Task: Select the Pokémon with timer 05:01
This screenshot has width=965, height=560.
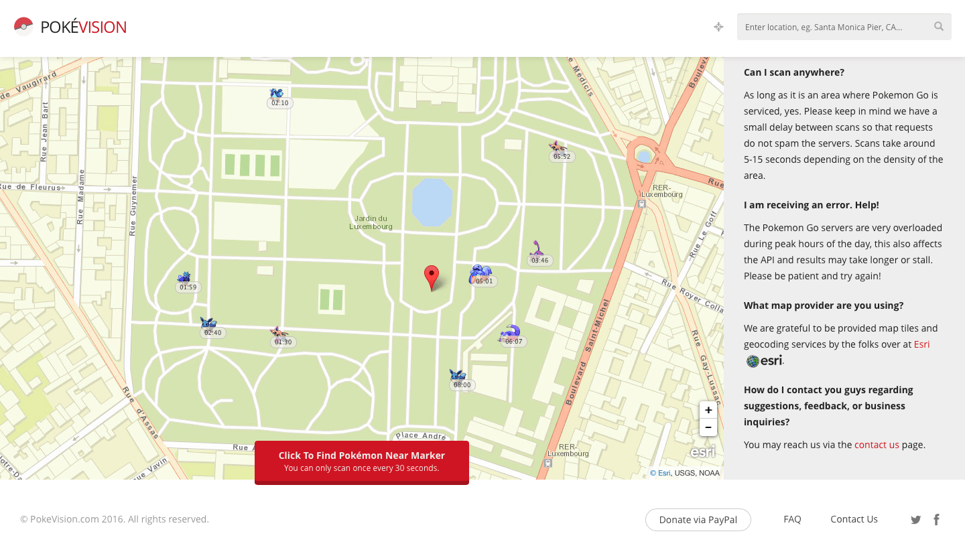Action: [480, 273]
